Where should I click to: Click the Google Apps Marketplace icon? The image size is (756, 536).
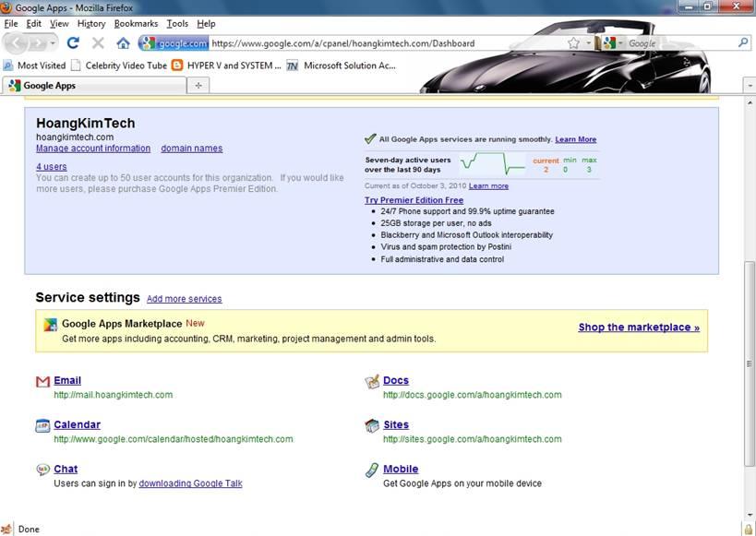pos(50,325)
